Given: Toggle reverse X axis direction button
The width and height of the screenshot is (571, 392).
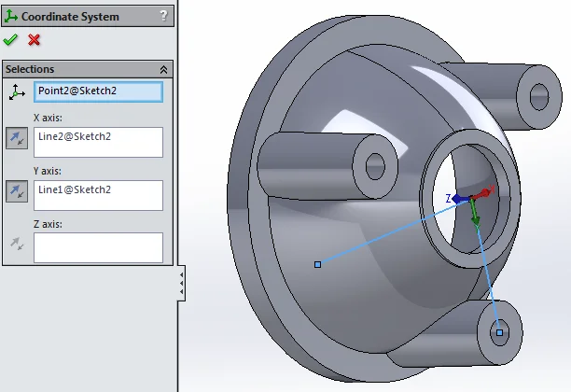Looking at the screenshot, I should [16, 139].
